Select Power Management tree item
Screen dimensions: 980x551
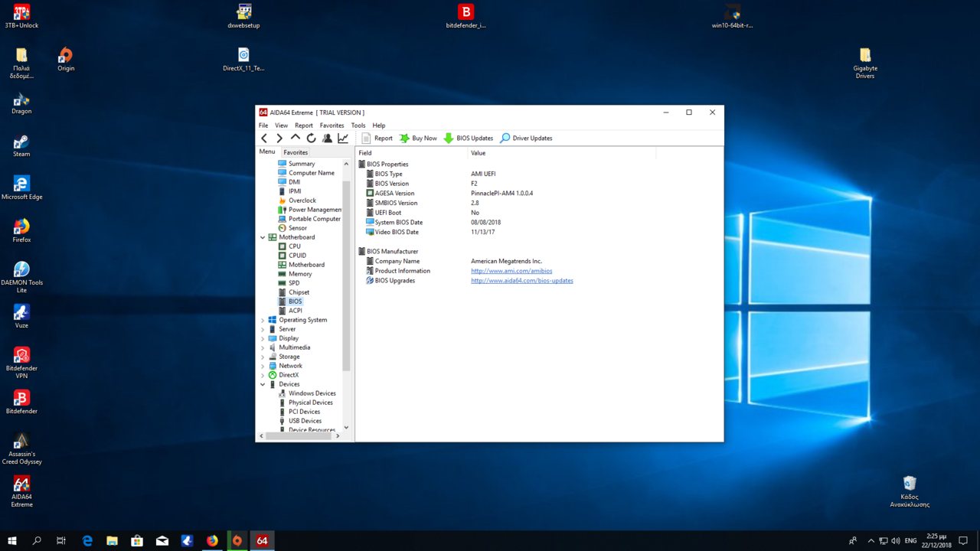(315, 210)
